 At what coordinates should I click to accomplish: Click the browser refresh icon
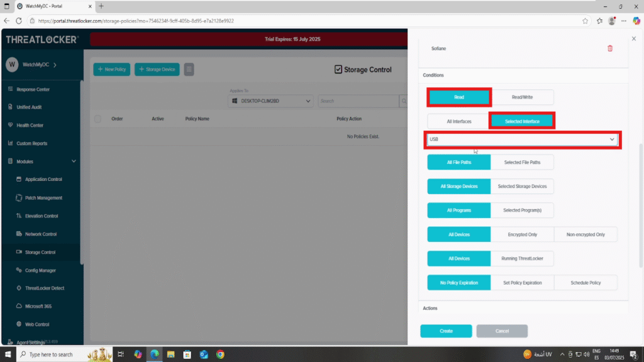19,21
